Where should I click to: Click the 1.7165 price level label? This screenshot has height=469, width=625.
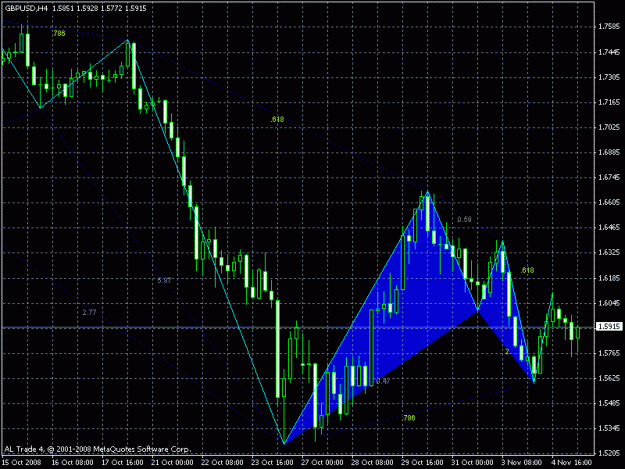pos(609,102)
